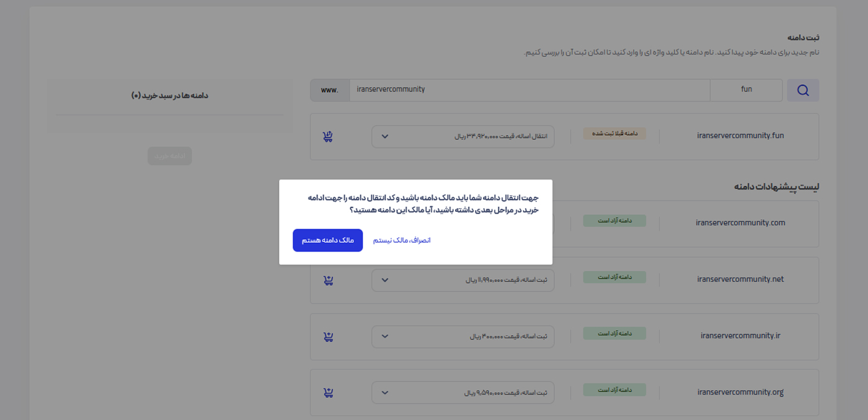Confirm with "مالک دامنه هستم" button
Viewport: 868px width, 420px height.
click(327, 240)
